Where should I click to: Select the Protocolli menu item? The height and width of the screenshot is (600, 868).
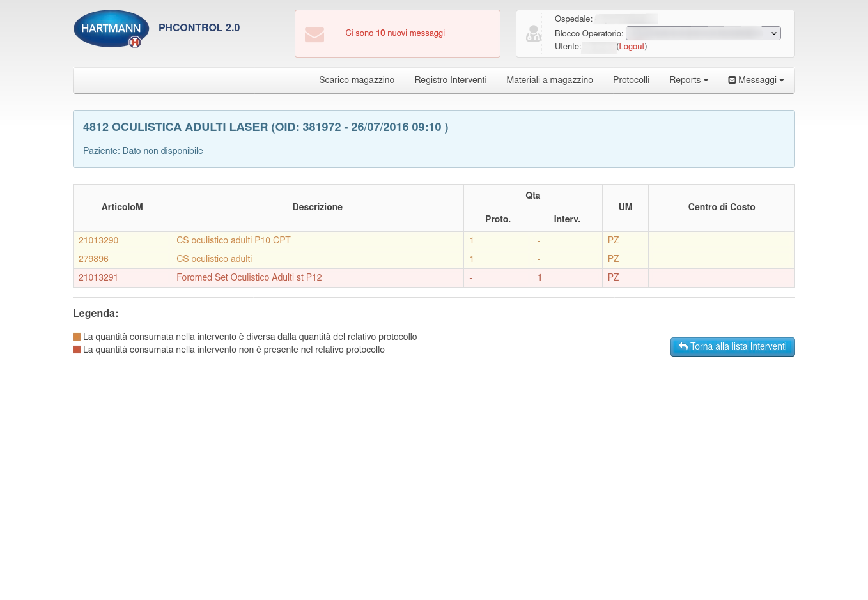click(631, 80)
